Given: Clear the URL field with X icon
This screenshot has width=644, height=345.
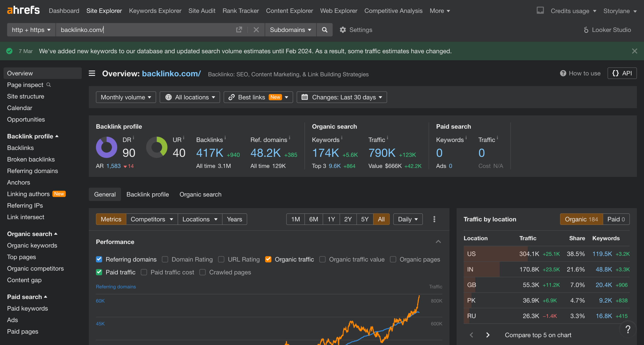Looking at the screenshot, I should [256, 30].
